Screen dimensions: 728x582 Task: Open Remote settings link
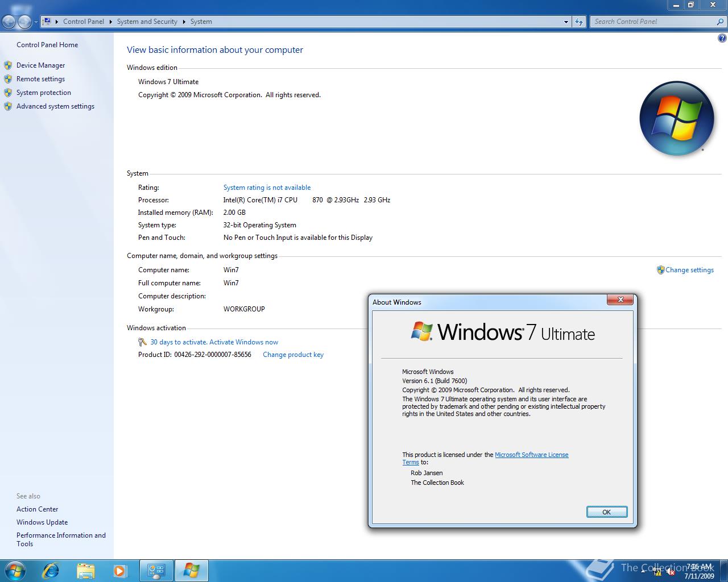[40, 79]
